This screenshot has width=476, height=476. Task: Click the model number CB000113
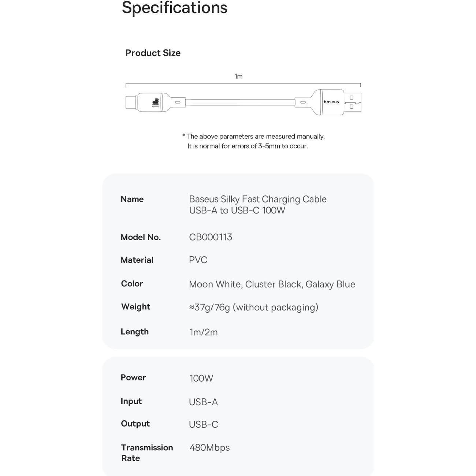tap(211, 237)
